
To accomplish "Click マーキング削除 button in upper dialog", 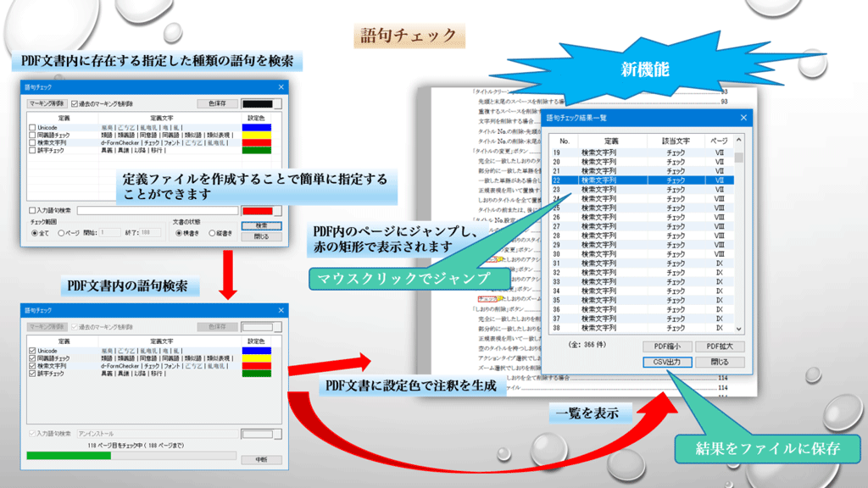I will coord(46,103).
